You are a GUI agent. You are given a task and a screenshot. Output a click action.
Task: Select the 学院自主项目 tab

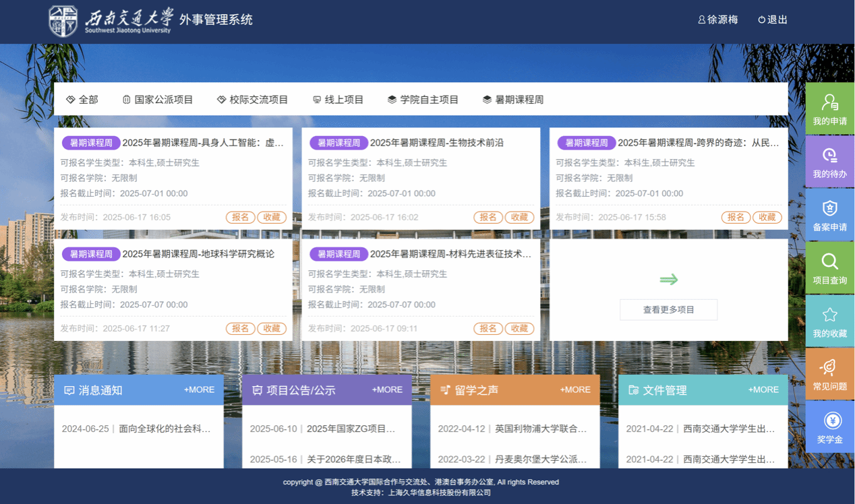(x=423, y=100)
